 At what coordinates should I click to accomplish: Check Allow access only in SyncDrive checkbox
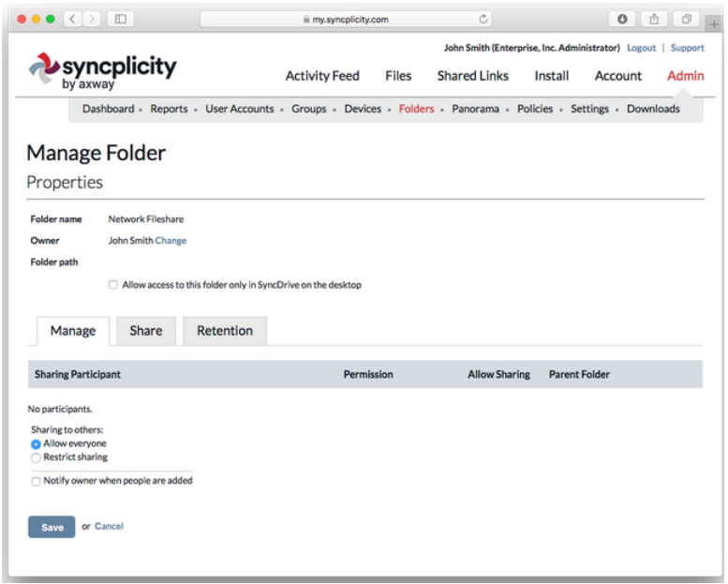[x=112, y=284]
